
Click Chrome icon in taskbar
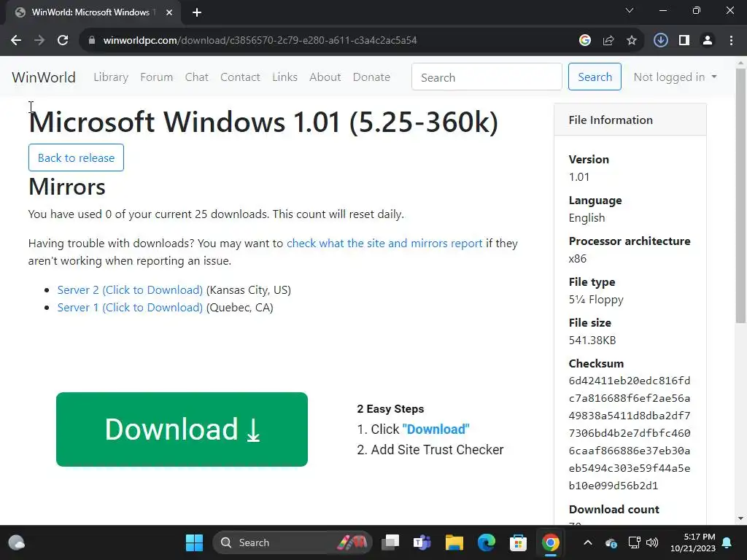(550, 542)
